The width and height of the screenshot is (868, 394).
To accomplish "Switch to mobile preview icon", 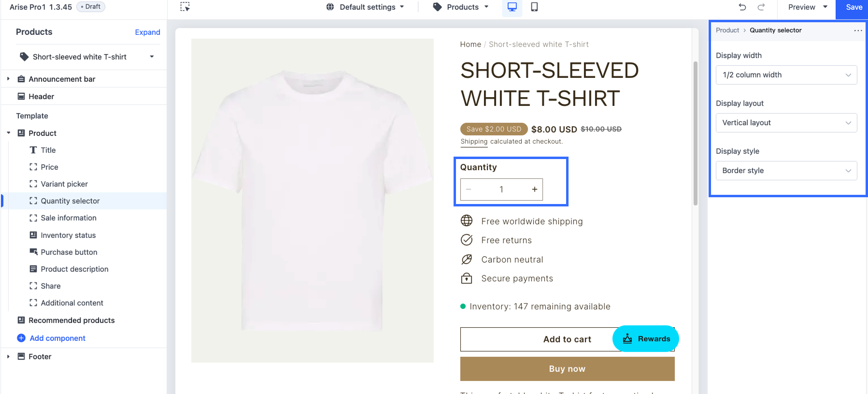I will [x=534, y=7].
